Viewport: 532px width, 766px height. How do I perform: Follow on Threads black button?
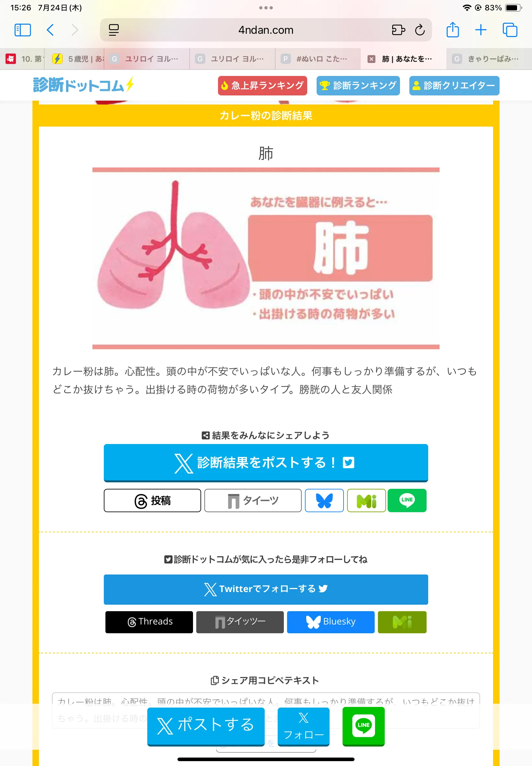coord(149,622)
